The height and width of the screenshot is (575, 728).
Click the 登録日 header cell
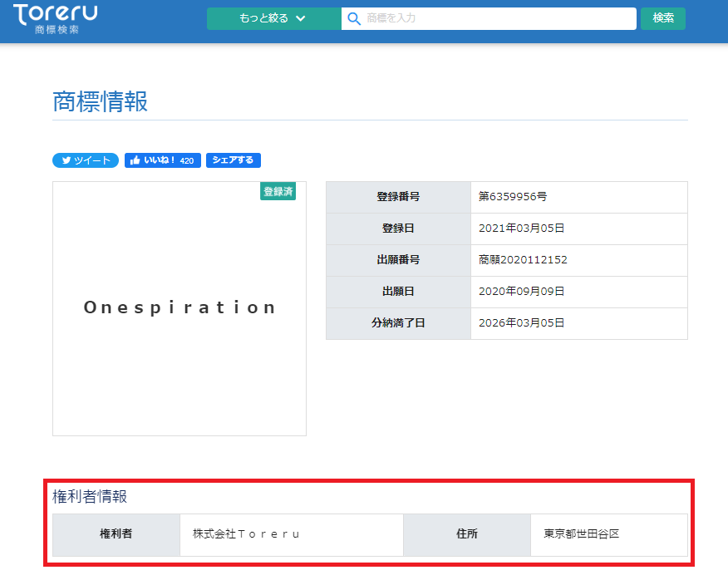[398, 229]
